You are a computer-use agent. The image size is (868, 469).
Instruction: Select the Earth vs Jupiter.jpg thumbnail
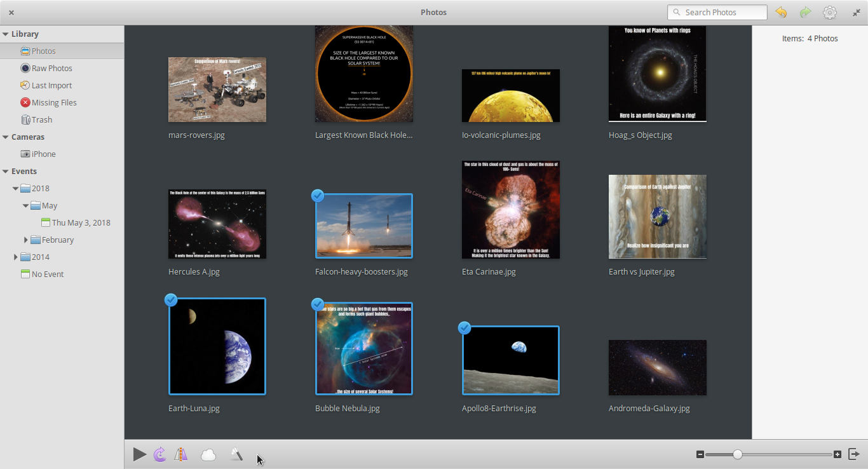coord(658,217)
